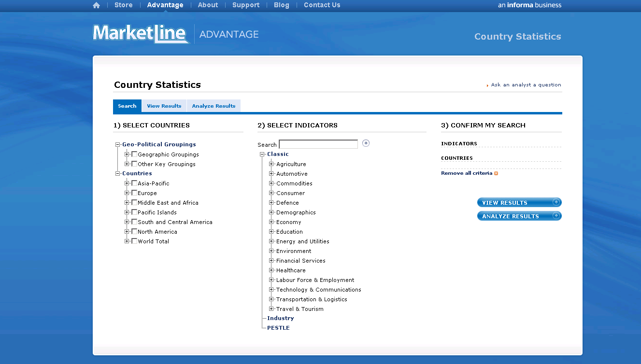Tick the Geographic Groupings checkbox

134,154
